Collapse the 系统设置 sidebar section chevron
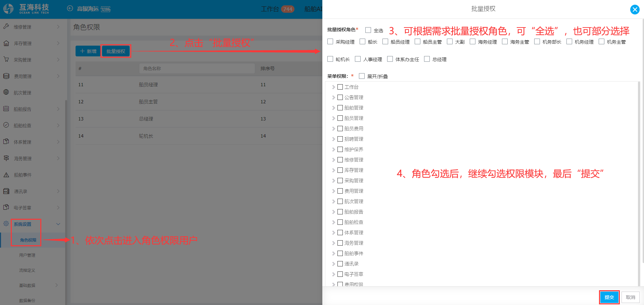 tap(58, 224)
